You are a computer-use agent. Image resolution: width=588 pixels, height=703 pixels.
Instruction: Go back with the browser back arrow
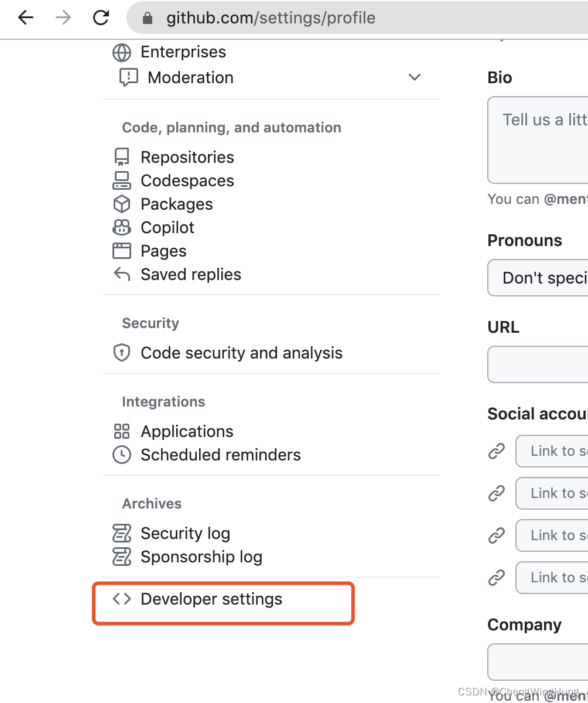[26, 18]
